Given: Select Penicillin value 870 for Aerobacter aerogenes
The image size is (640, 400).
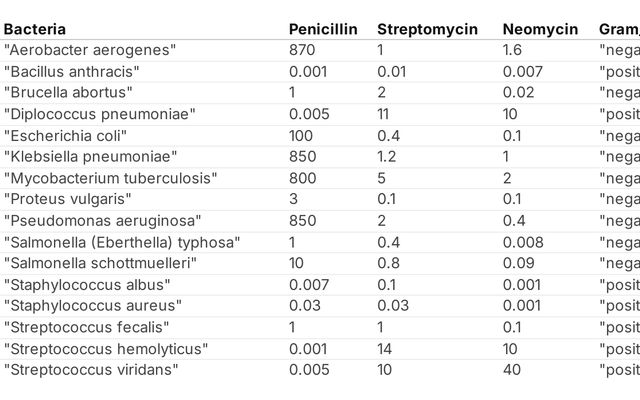Looking at the screenshot, I should click(302, 50).
